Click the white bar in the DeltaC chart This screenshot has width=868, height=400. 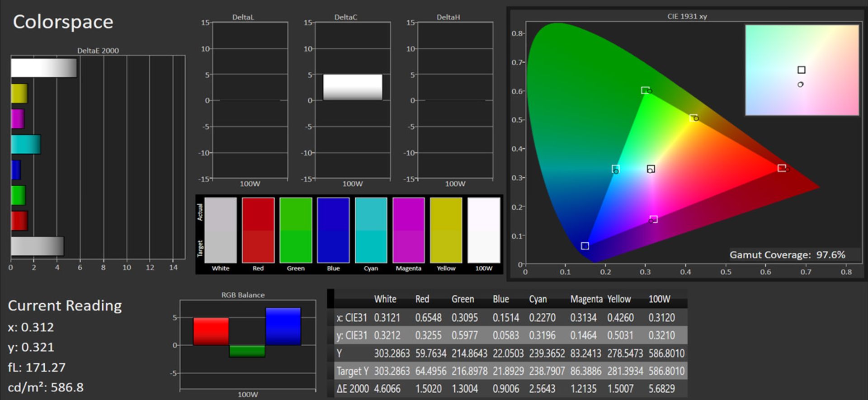click(x=352, y=87)
